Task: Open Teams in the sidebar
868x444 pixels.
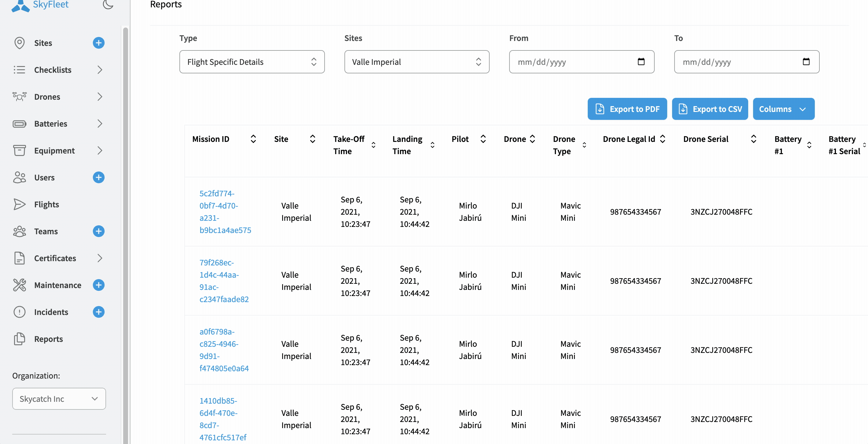Action: (46, 231)
